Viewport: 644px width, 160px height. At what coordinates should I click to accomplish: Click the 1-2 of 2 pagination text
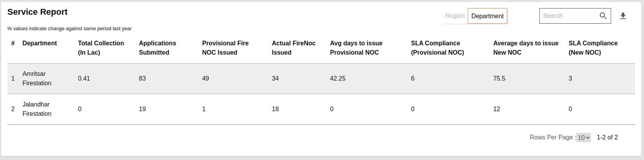pyautogui.click(x=607, y=138)
